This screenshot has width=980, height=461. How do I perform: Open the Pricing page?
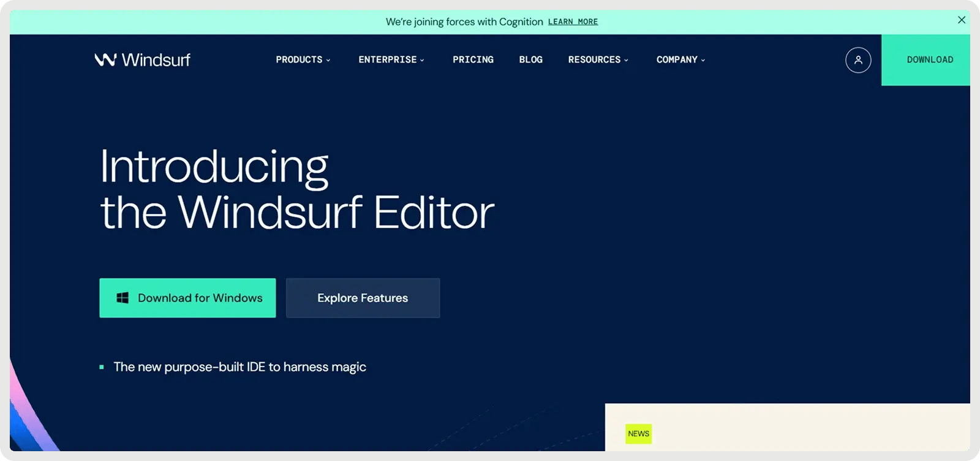(x=473, y=59)
